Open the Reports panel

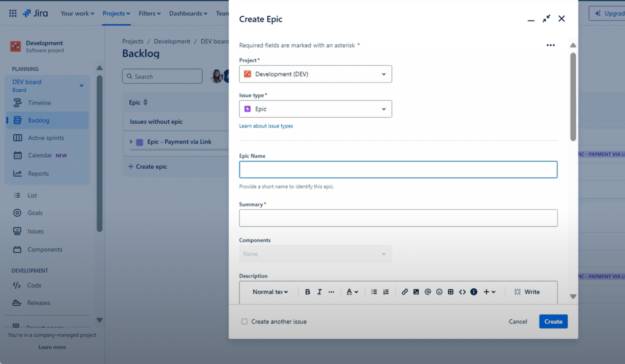click(38, 173)
